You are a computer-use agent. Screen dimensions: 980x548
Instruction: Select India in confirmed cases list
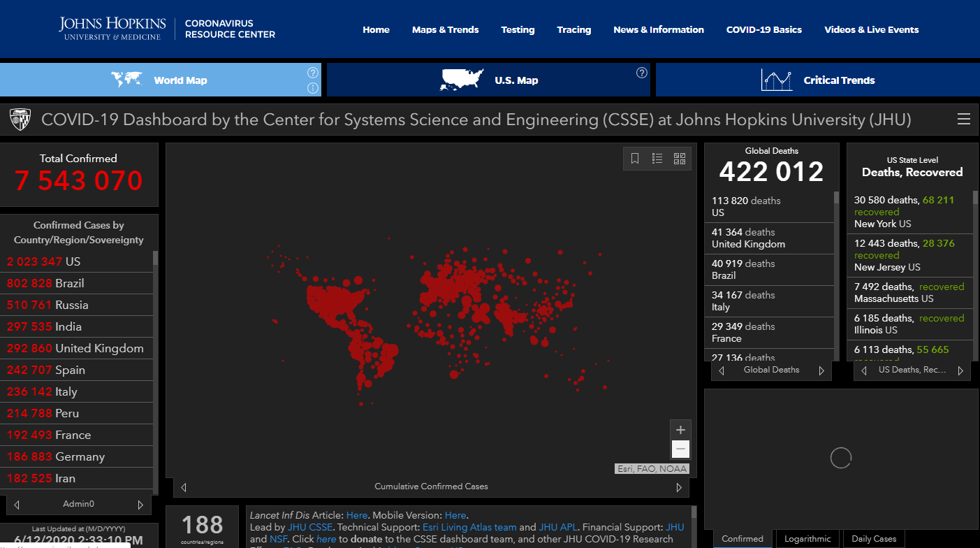(x=78, y=326)
